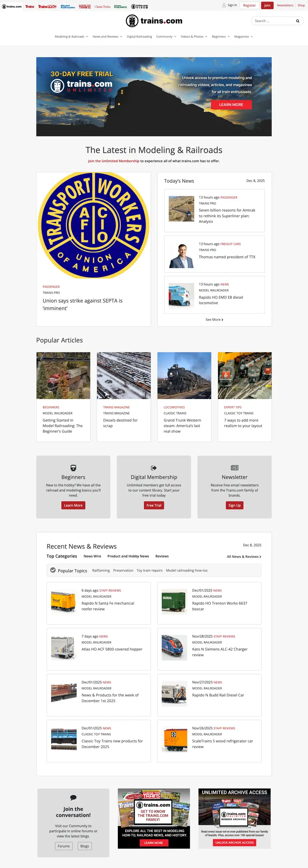Select the Toy train repairs topic
This screenshot has height=868, width=308.
[x=149, y=570]
